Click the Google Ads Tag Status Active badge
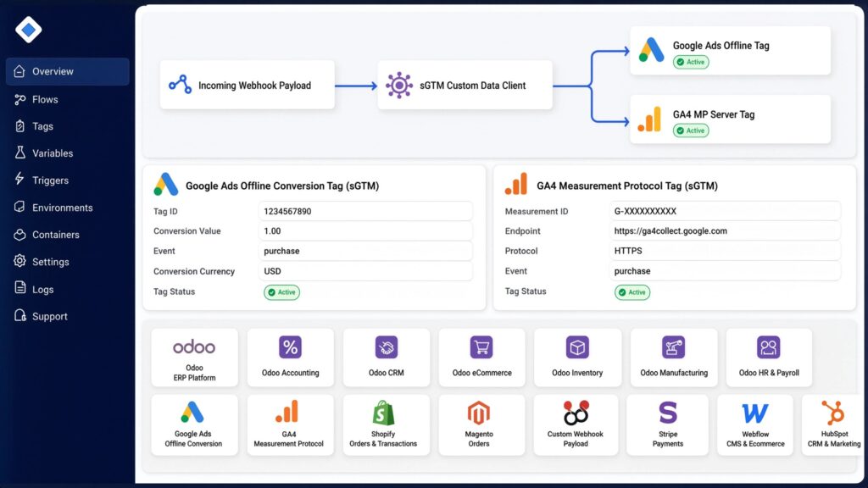This screenshot has width=868, height=488. 281,292
